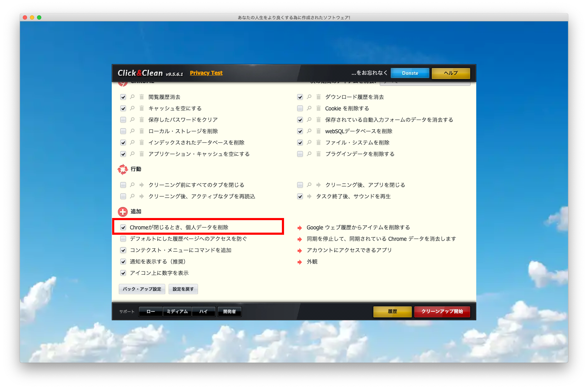Uncheck 通知を表示する（推奨） checkbox
This screenshot has width=588, height=389.
pyautogui.click(x=123, y=261)
